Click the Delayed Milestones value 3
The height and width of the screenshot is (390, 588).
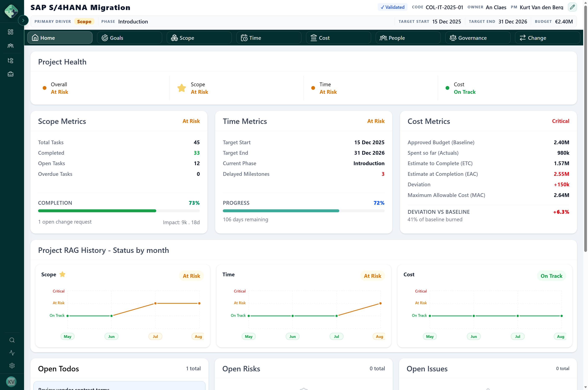point(383,174)
